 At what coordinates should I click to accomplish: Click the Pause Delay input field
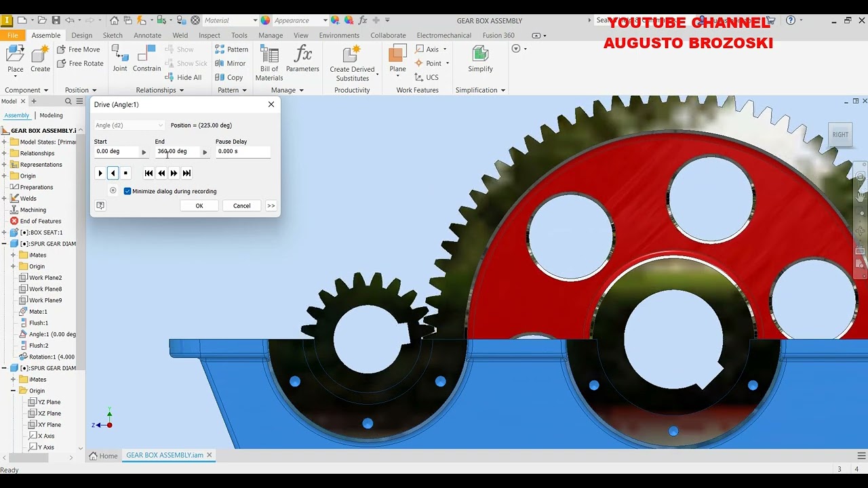243,152
